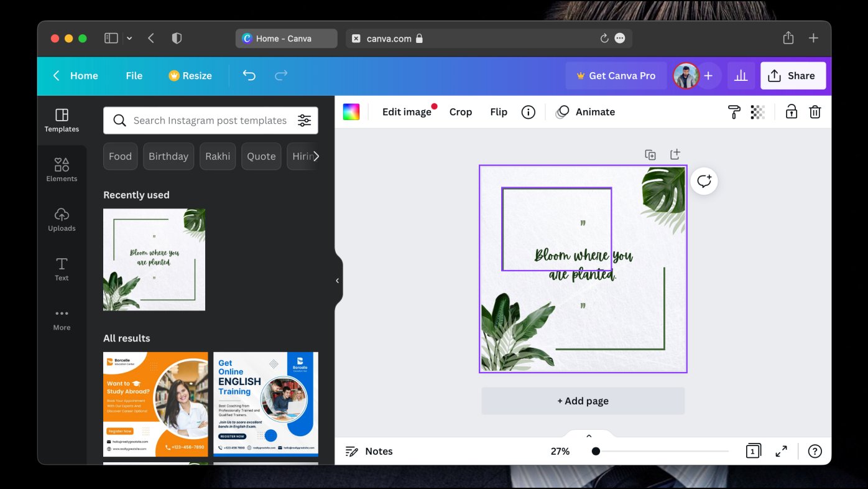The width and height of the screenshot is (868, 489).
Task: Click the Safari sidebar toggle icon
Action: [x=111, y=38]
